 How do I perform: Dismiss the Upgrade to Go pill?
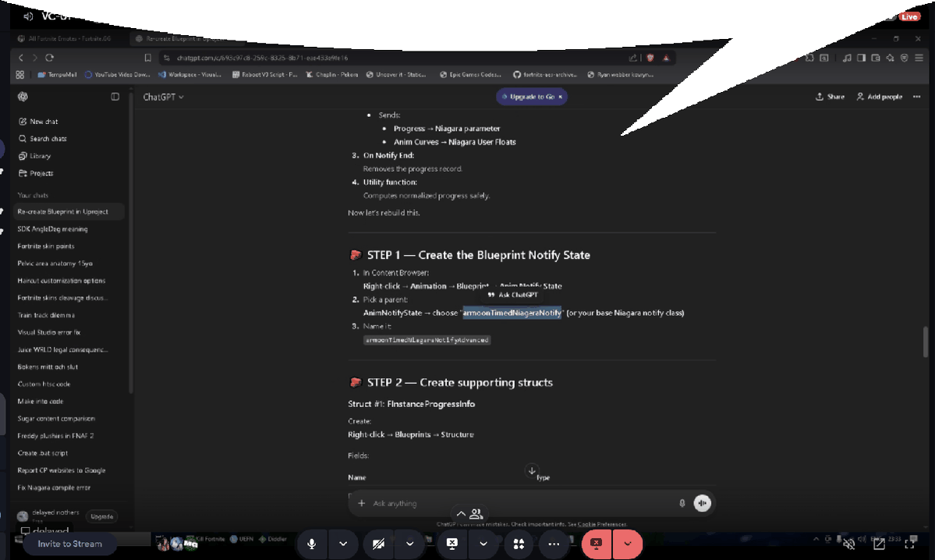tap(561, 97)
